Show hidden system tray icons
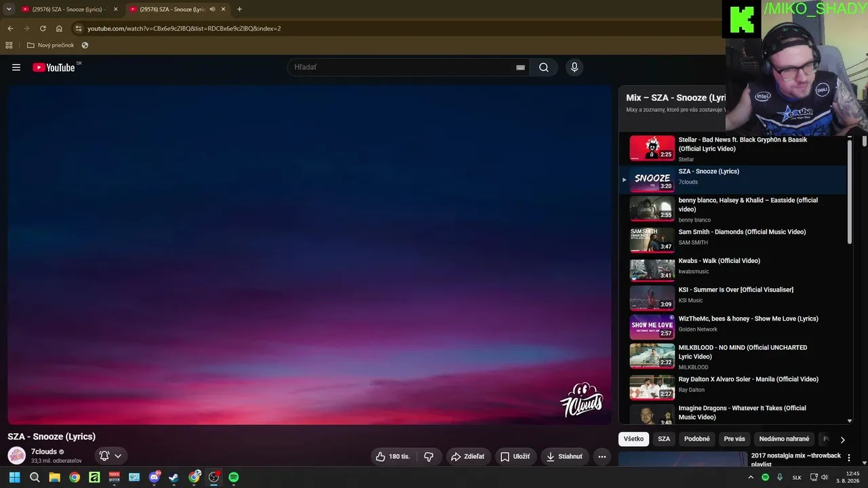 (751, 477)
